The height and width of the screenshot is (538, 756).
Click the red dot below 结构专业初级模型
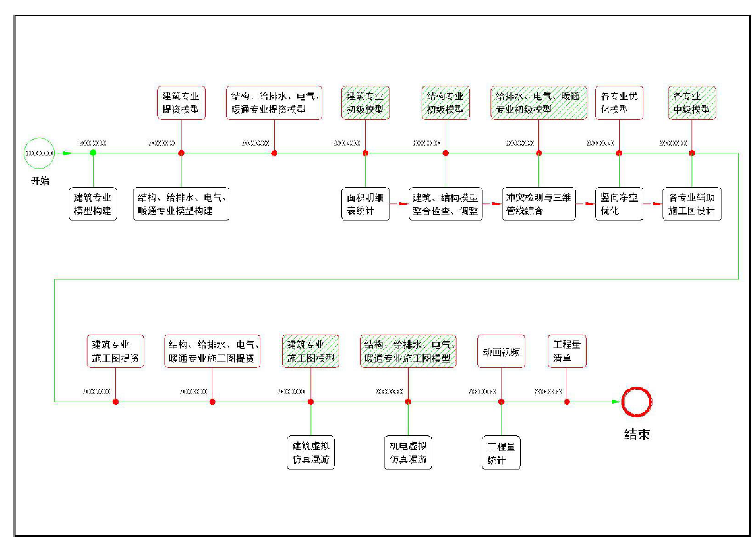click(x=446, y=153)
